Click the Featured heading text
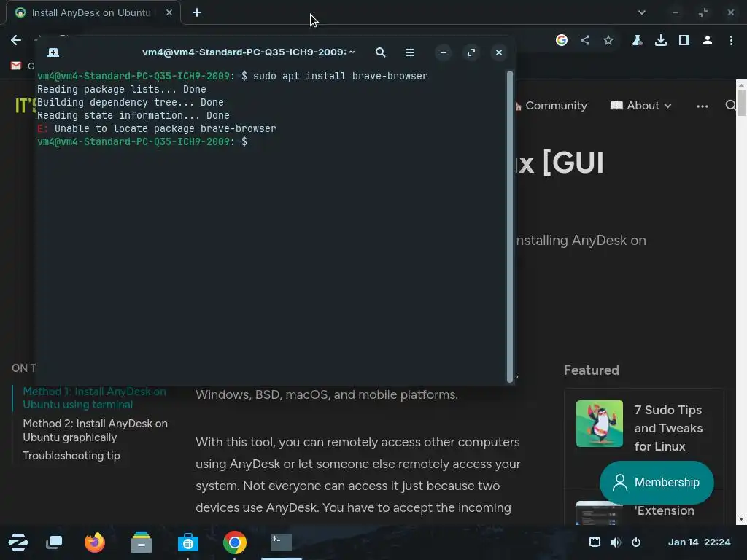Viewport: 747px width, 560px height. (591, 370)
